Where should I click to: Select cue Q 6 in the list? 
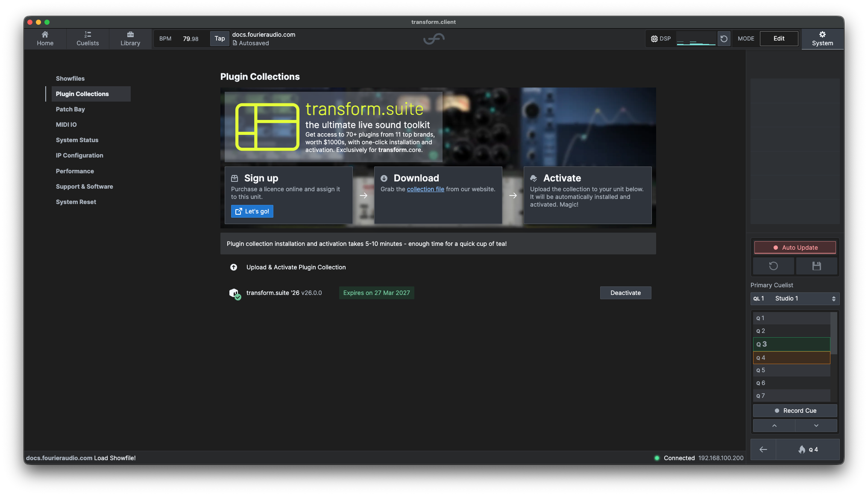[x=792, y=383]
